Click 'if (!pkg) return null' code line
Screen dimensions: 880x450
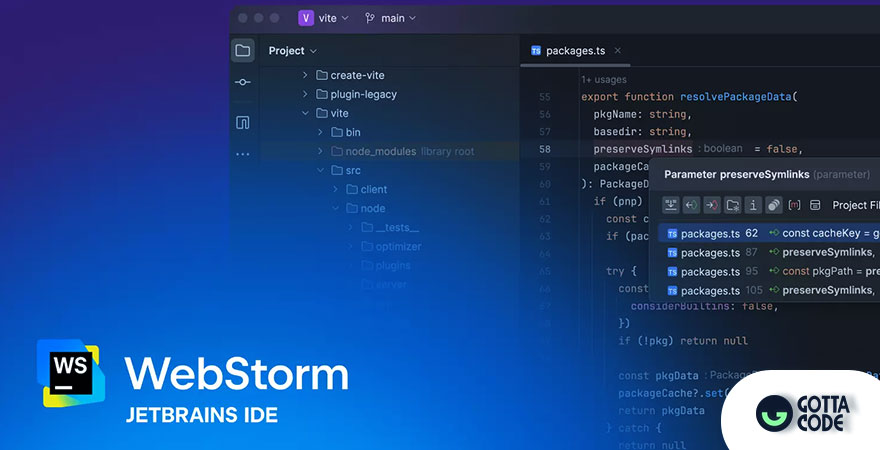[x=683, y=341]
